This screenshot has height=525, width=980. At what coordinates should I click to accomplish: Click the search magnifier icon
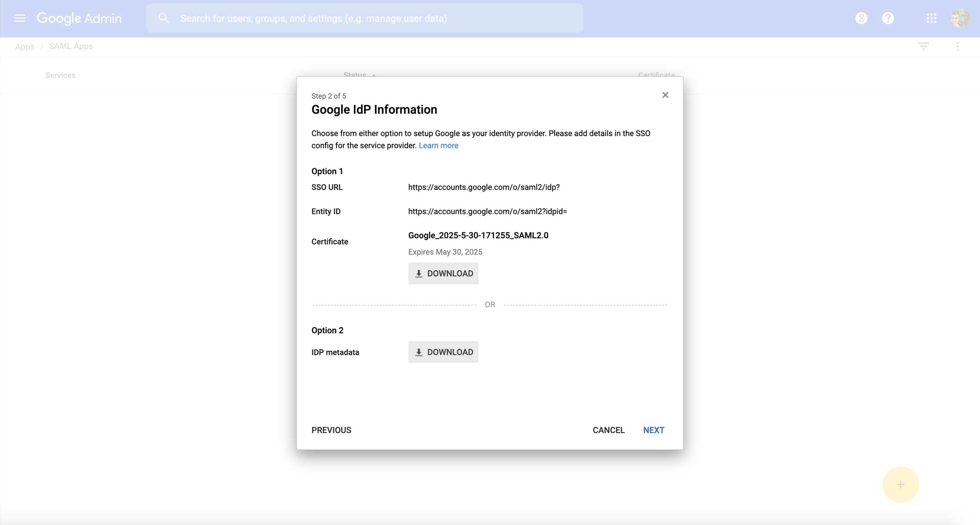tap(164, 18)
